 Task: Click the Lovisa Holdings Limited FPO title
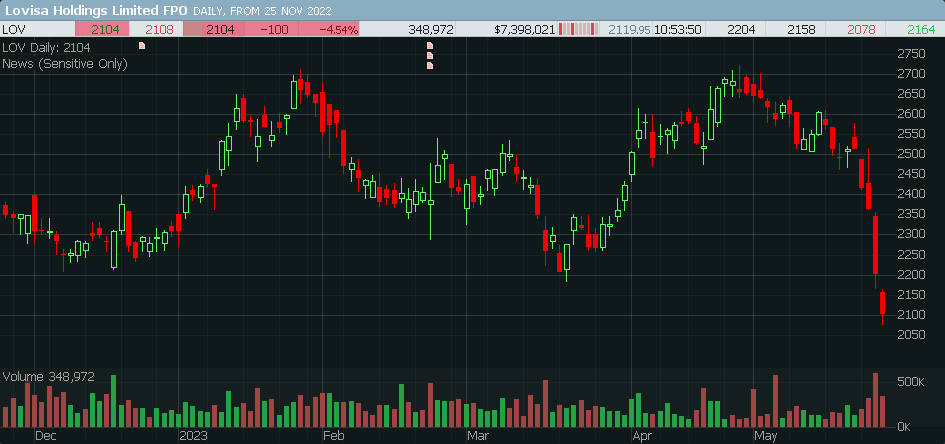96,10
